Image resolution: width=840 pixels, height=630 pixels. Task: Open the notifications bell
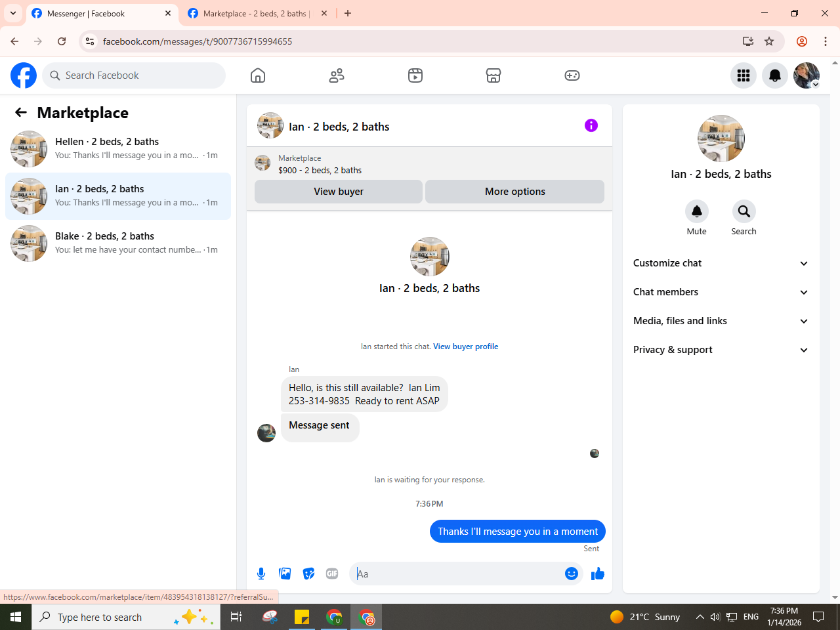[775, 75]
